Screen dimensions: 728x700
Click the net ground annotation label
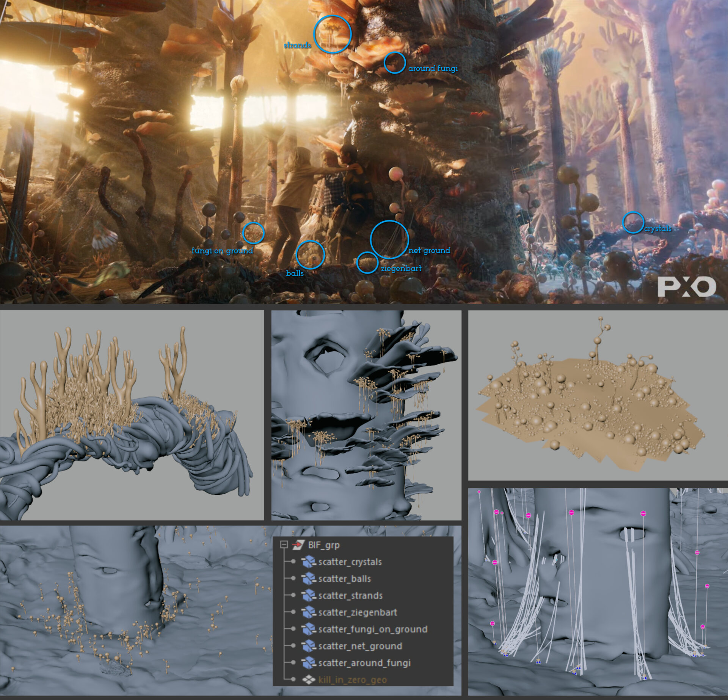point(429,250)
